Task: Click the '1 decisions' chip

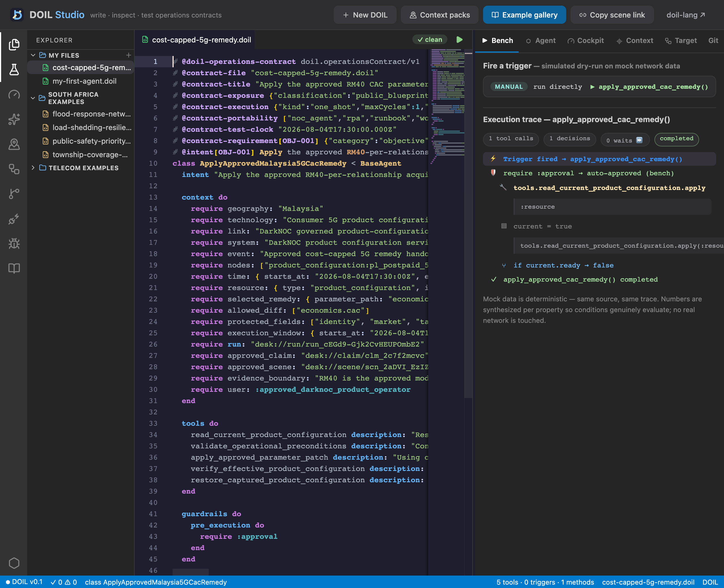Action: coord(570,139)
